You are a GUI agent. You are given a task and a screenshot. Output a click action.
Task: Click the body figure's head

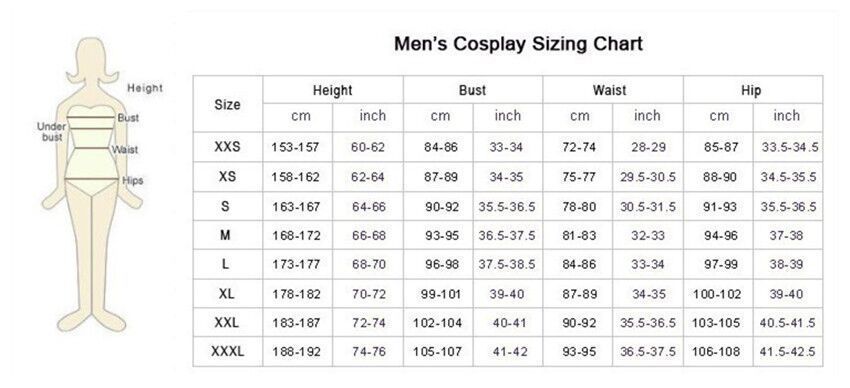click(92, 58)
